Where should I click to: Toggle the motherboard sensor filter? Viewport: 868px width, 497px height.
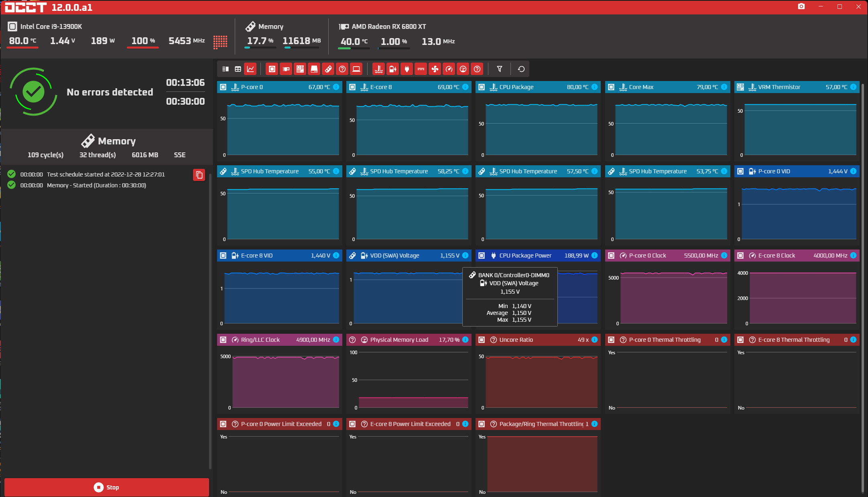pos(300,69)
